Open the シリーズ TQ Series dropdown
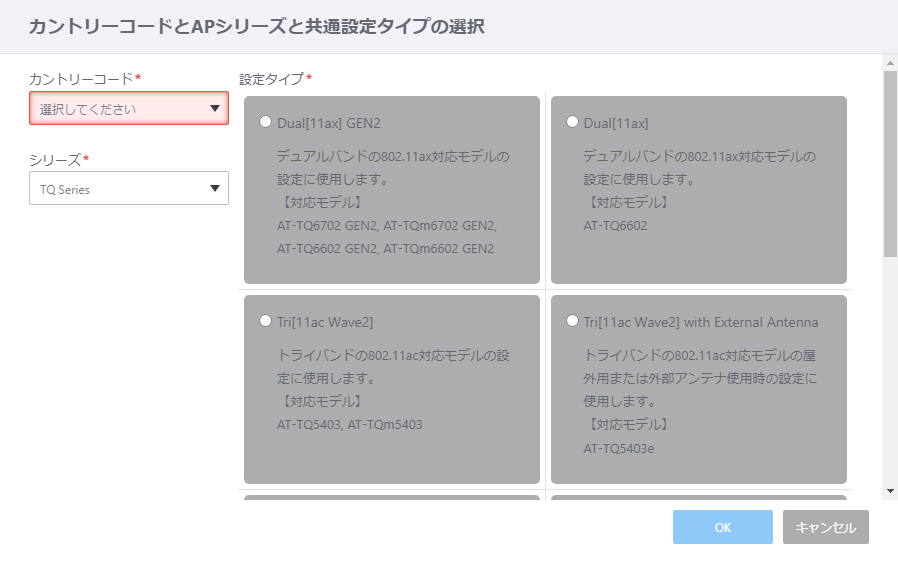The height and width of the screenshot is (568, 898). click(x=129, y=188)
